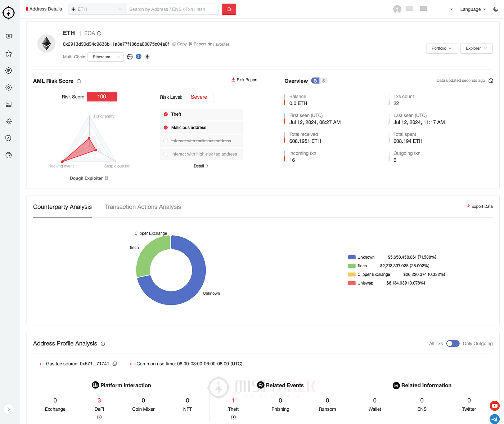Open the Explorer dropdown

tap(477, 48)
